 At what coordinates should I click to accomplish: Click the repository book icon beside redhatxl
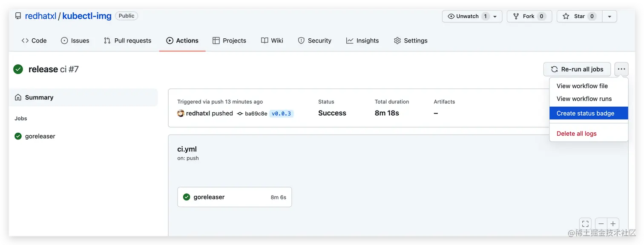(x=18, y=16)
